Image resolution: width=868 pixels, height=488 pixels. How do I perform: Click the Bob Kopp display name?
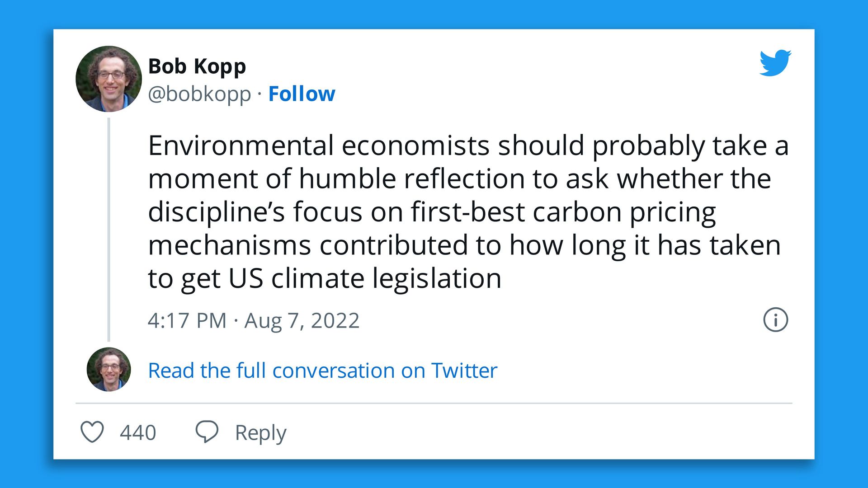click(x=197, y=66)
